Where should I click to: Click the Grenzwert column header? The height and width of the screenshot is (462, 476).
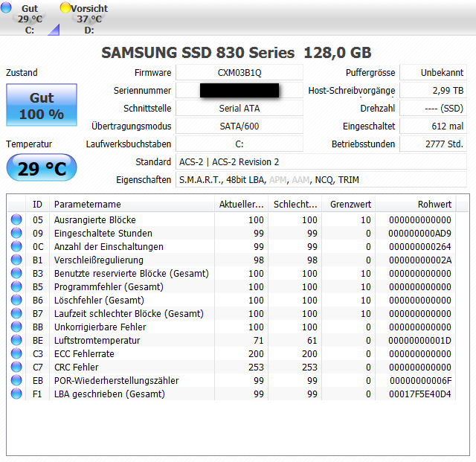click(x=349, y=205)
